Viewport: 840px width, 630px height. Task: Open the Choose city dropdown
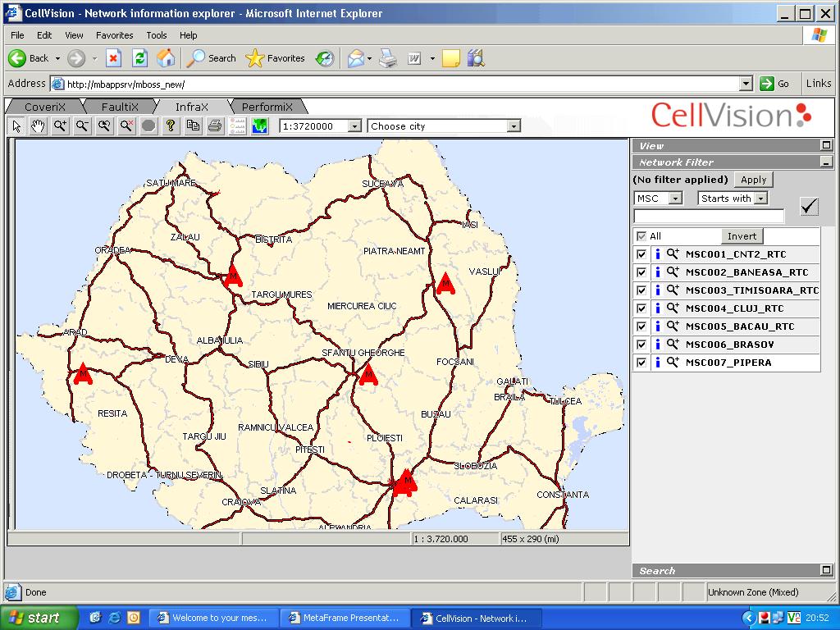click(514, 126)
